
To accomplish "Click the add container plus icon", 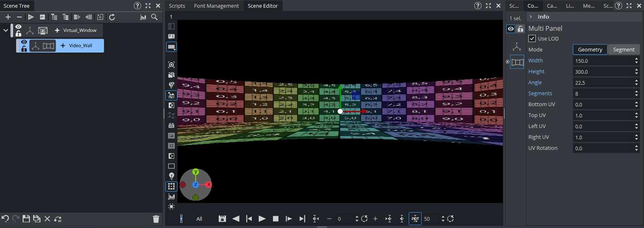I will [x=8, y=17].
